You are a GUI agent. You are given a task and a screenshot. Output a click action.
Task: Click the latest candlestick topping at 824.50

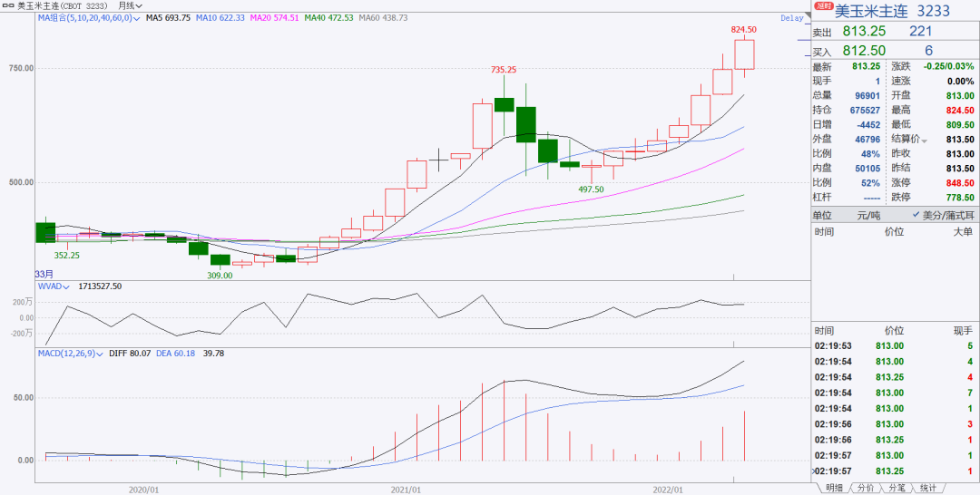tap(744, 54)
